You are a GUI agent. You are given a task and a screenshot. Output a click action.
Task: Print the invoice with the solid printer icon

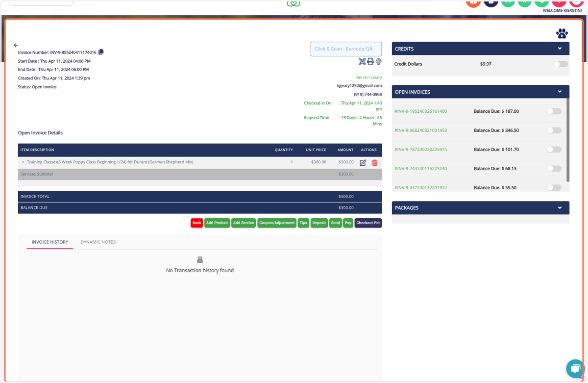pyautogui.click(x=370, y=61)
